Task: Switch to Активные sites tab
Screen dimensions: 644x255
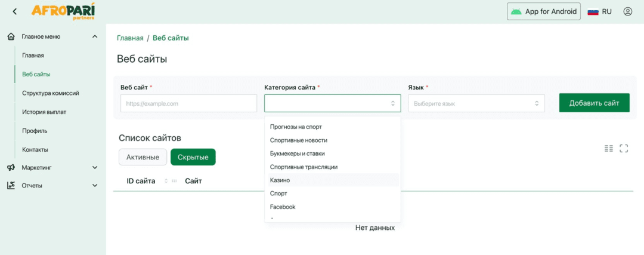Action: [x=143, y=157]
